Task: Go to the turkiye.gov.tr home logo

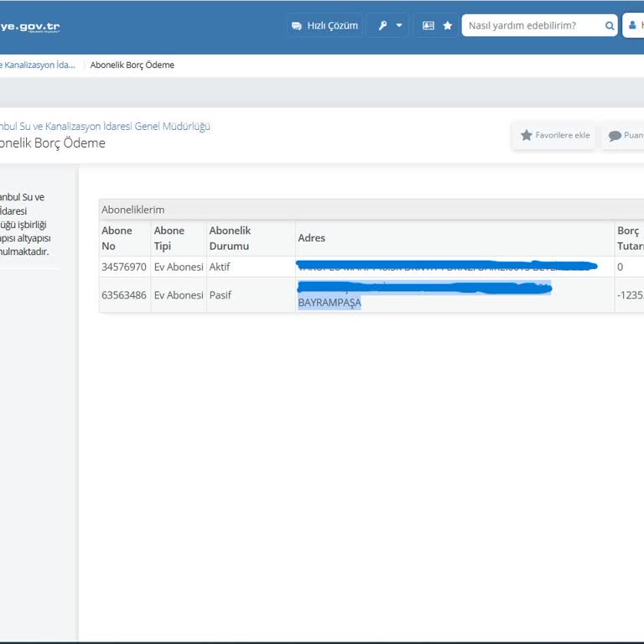Action: (x=30, y=26)
